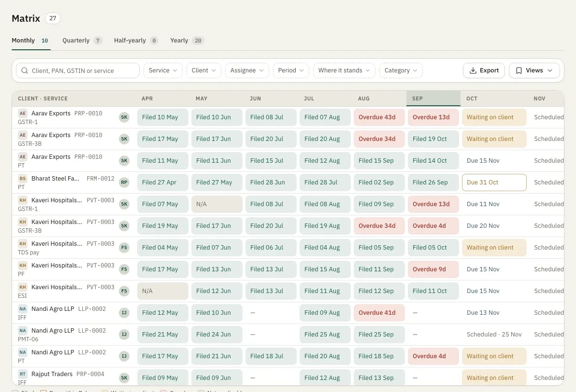The width and height of the screenshot is (576, 392).
Task: Open N/A April cell for Kaveri Hospitals ESI
Action: click(163, 291)
